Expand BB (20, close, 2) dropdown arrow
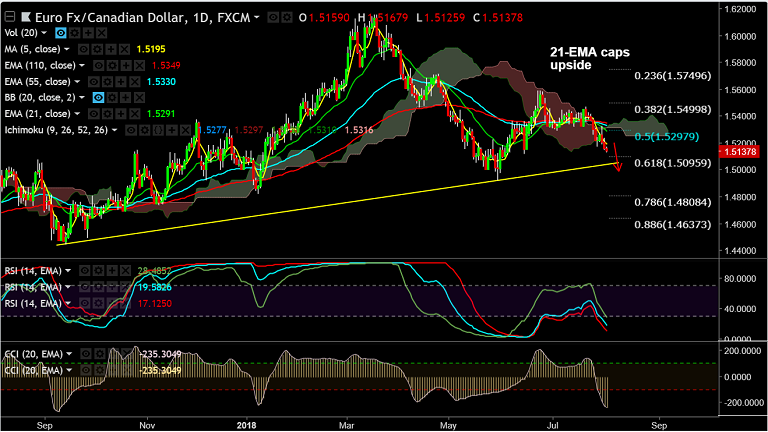The width and height of the screenshot is (768, 432). (x=82, y=97)
